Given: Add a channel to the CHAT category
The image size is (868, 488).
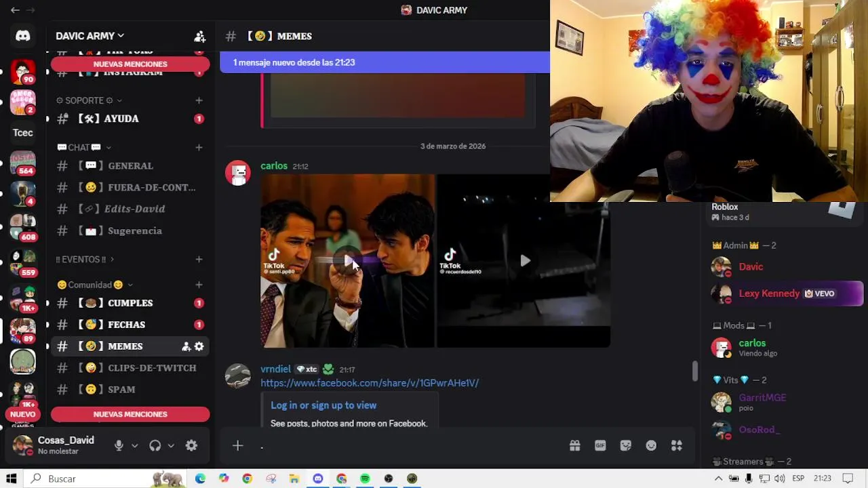Looking at the screenshot, I should tap(199, 147).
